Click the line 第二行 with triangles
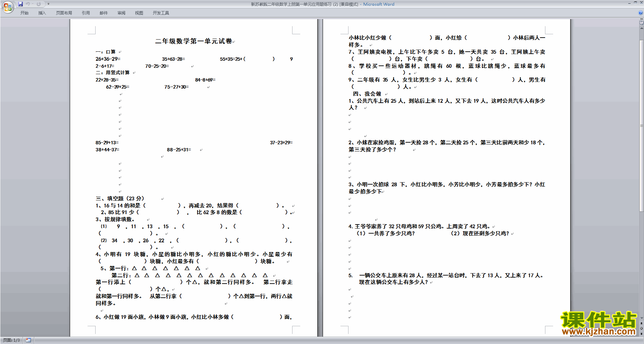This screenshot has width=644, height=344. tap(190, 276)
